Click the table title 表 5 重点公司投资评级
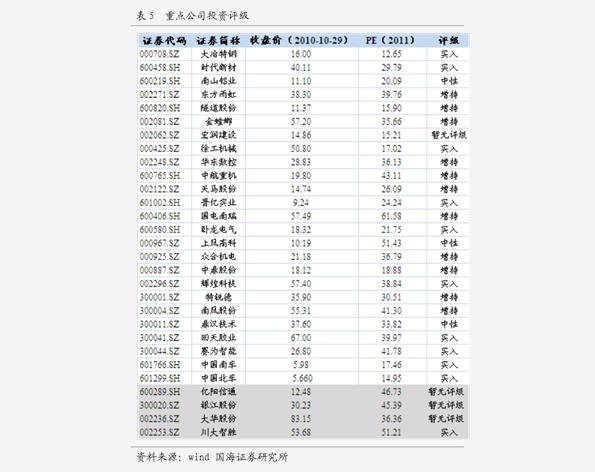 [192, 16]
